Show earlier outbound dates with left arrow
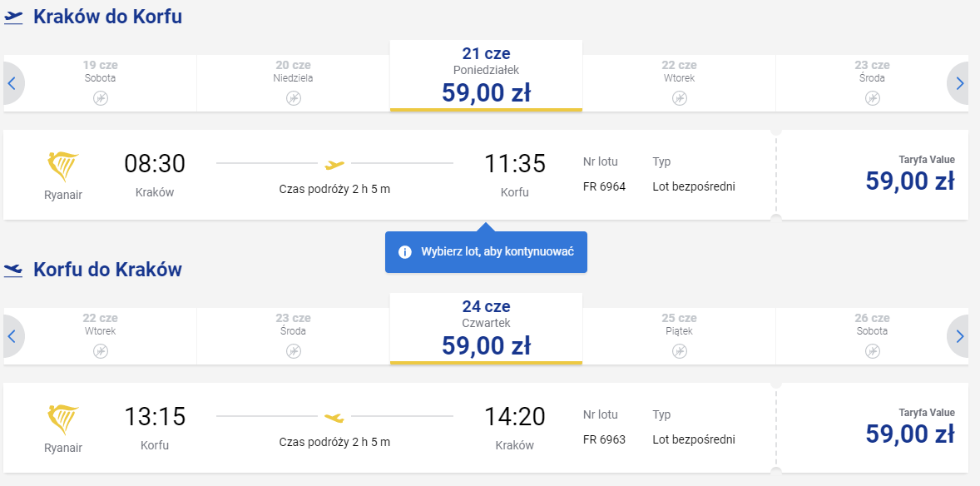This screenshot has height=486, width=980. 12,83
